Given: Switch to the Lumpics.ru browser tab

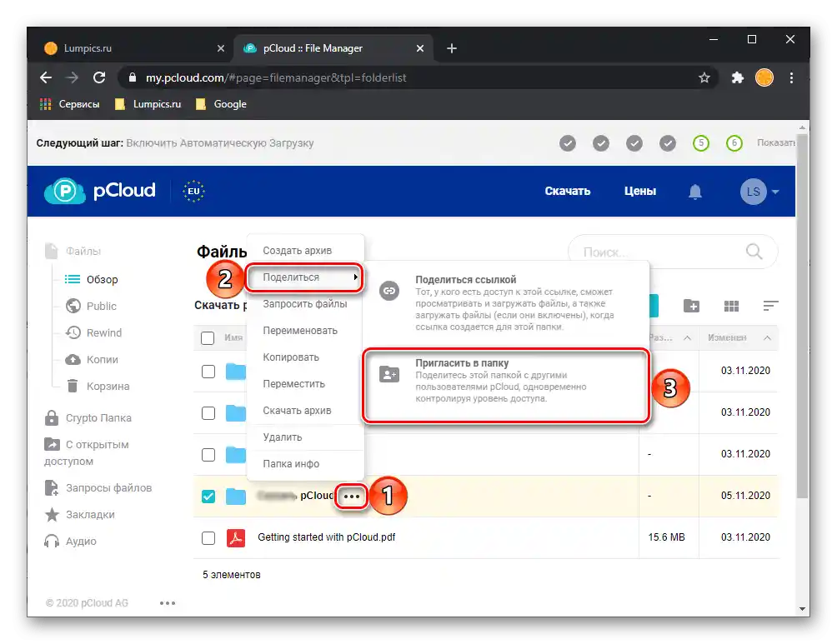Looking at the screenshot, I should pos(133,48).
